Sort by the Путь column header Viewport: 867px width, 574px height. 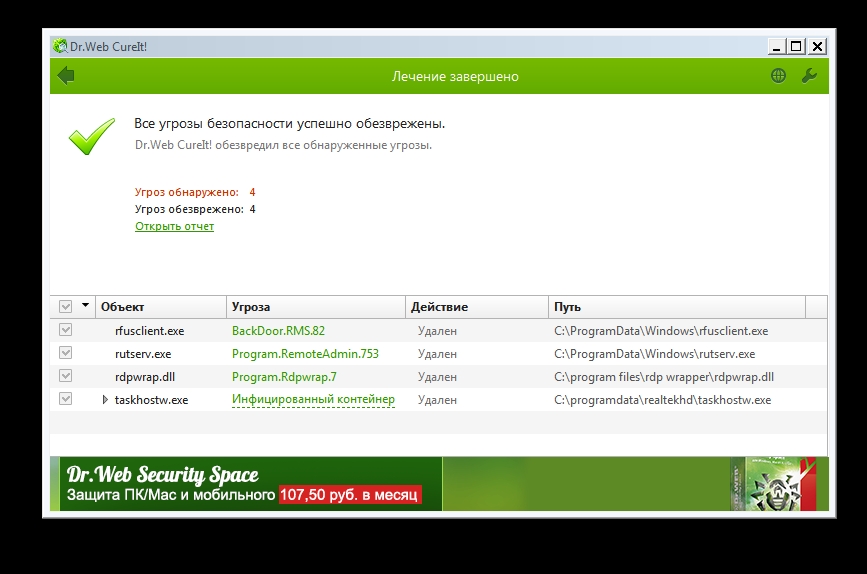[677, 307]
